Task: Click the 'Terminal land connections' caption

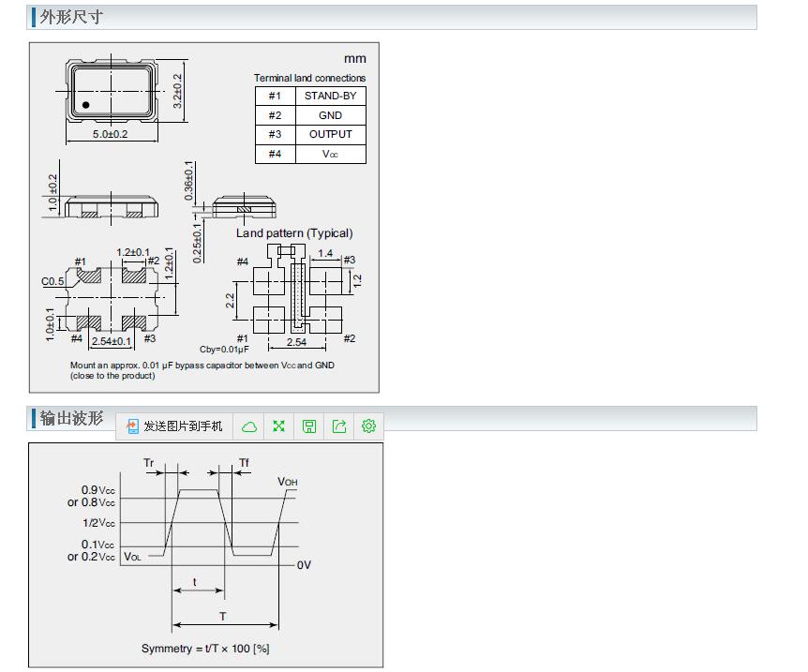Action: pos(309,78)
